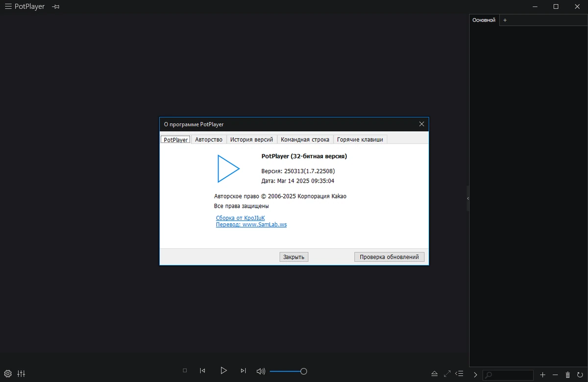Collapse the playlist panel side handle

[x=468, y=198]
